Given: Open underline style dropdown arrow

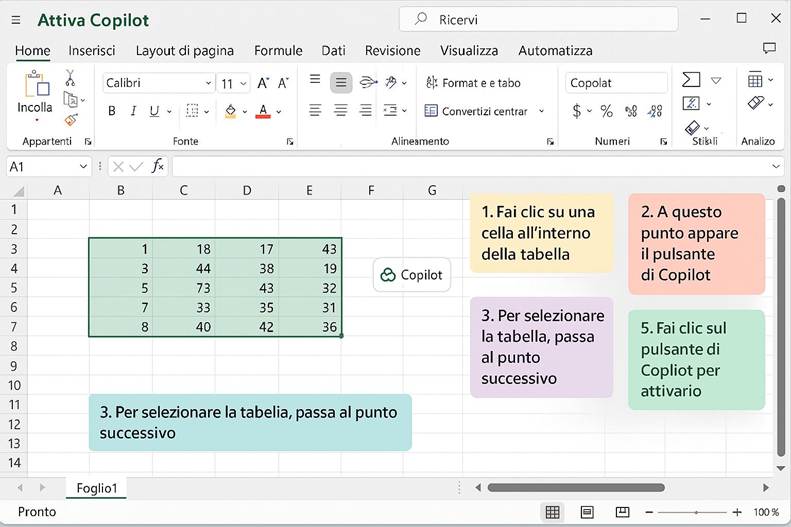Looking at the screenshot, I should click(170, 111).
